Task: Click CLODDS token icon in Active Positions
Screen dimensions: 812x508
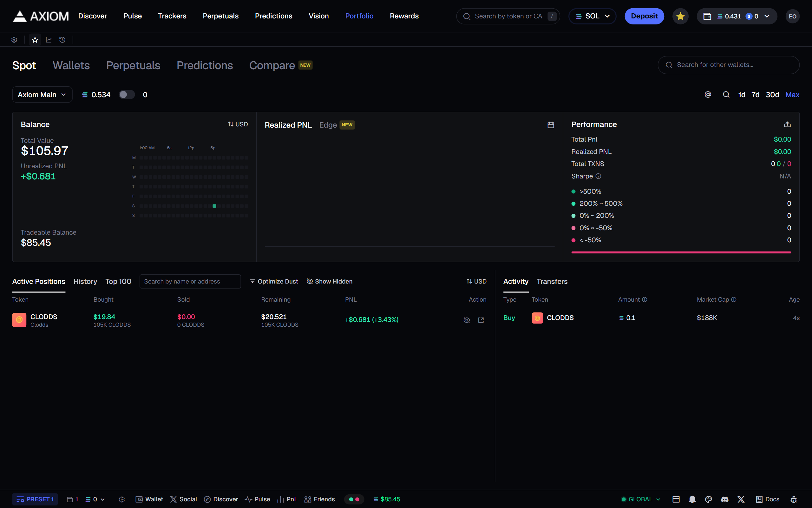Action: click(x=19, y=320)
